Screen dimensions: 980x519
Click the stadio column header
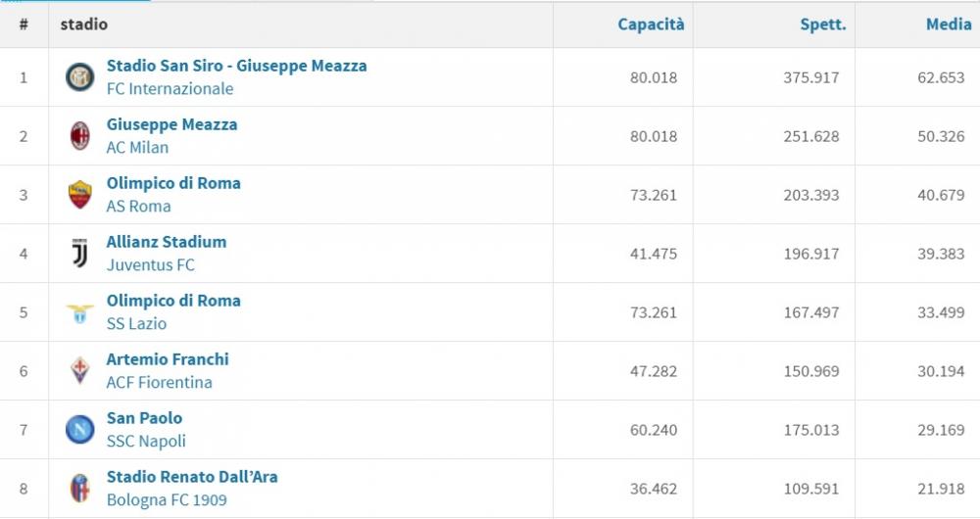pyautogui.click(x=84, y=24)
